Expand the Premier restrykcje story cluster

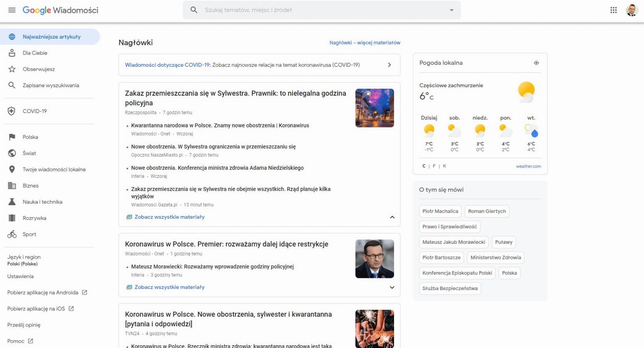(x=392, y=287)
